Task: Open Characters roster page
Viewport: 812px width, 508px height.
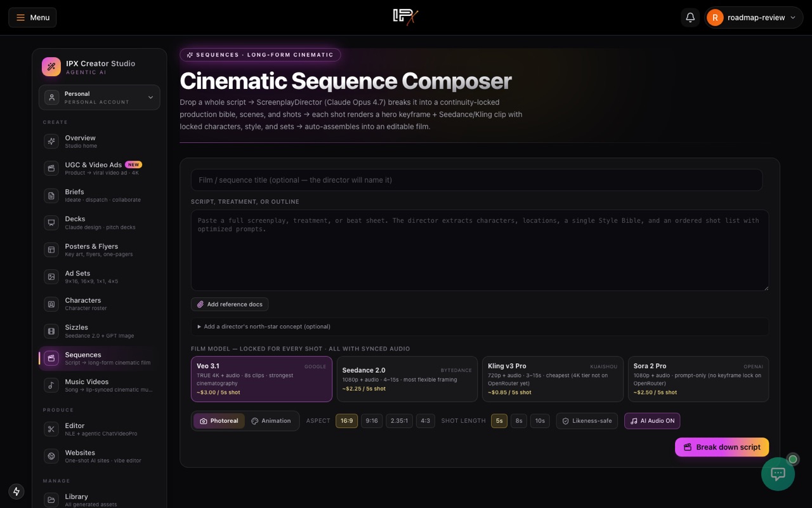Action: (100, 304)
